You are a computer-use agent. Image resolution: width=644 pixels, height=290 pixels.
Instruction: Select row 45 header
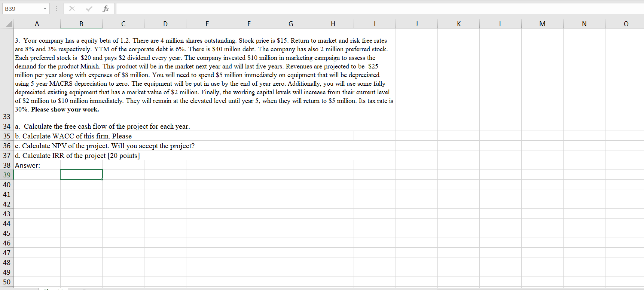[x=7, y=233]
